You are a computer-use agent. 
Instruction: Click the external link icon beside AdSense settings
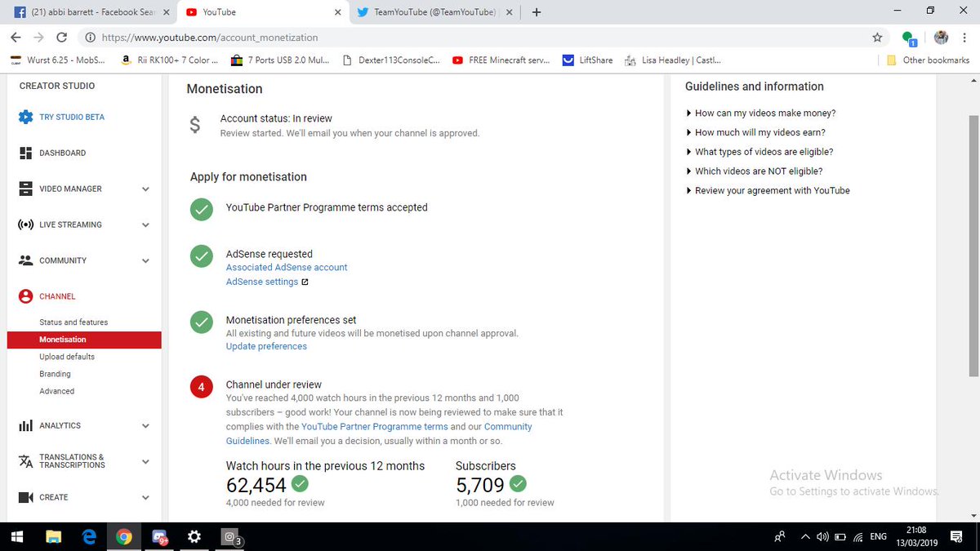tap(305, 282)
